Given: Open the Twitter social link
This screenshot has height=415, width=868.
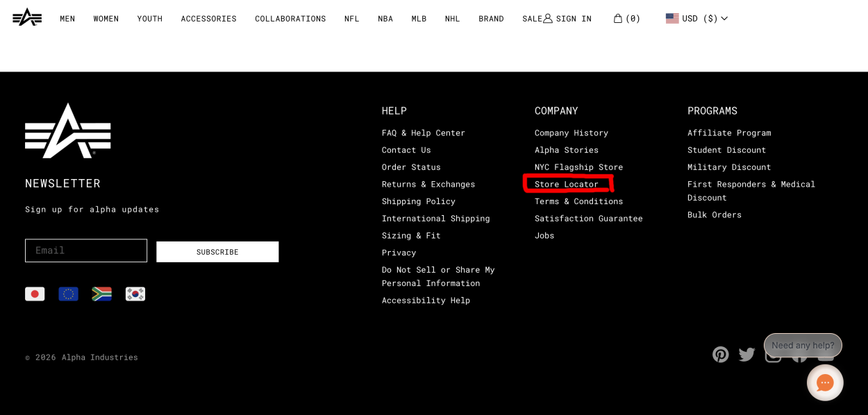Looking at the screenshot, I should coord(747,355).
